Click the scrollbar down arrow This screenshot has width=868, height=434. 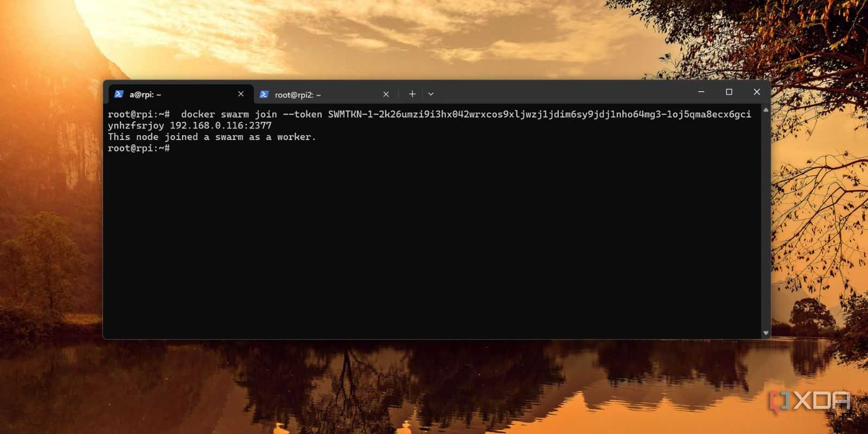coord(766,333)
